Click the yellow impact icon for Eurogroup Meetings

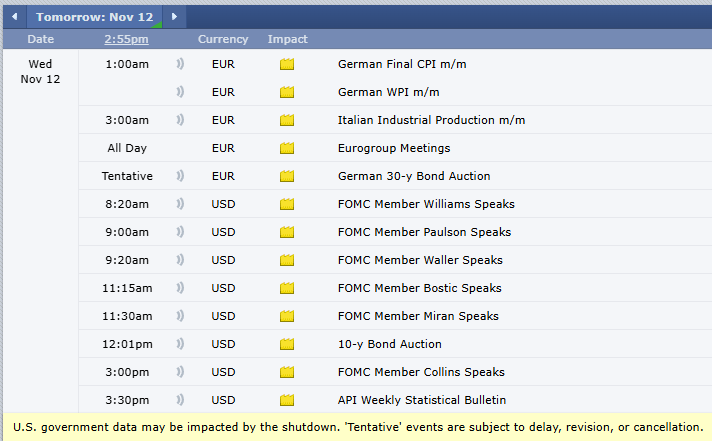click(287, 148)
